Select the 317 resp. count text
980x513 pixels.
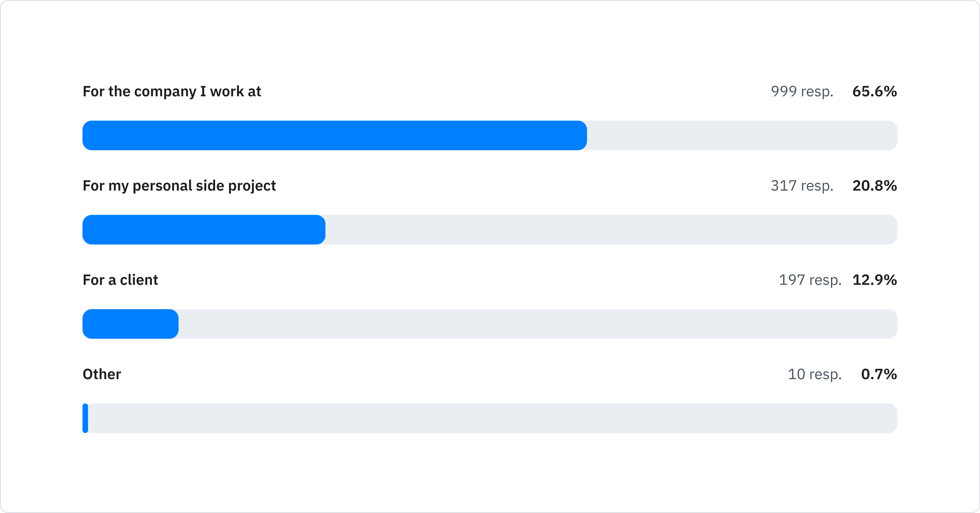[802, 186]
